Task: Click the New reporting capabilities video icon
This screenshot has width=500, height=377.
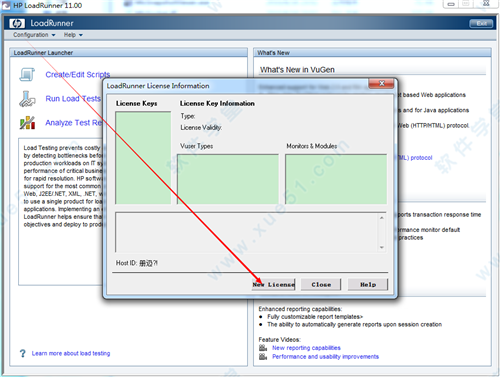Action: (x=263, y=348)
